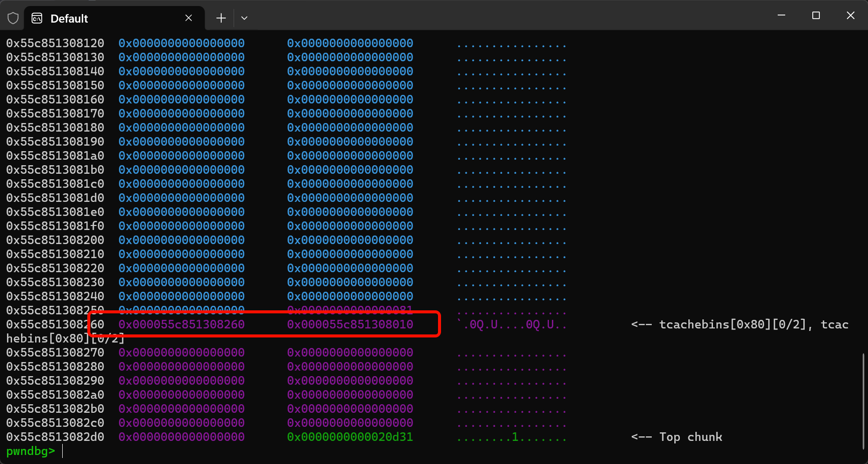Screen dimensions: 868x464
Task: Click top chunk size 0x0000000000020d31
Action: point(350,437)
